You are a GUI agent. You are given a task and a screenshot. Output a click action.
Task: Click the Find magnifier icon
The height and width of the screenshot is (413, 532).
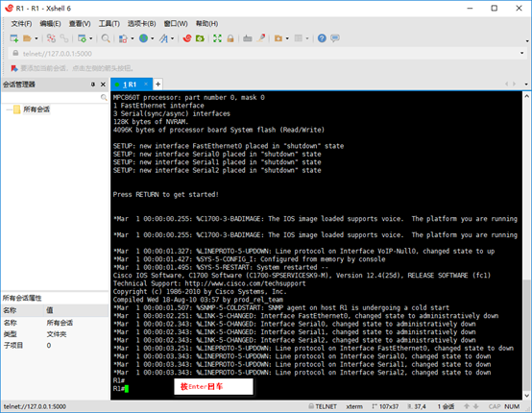[106, 38]
